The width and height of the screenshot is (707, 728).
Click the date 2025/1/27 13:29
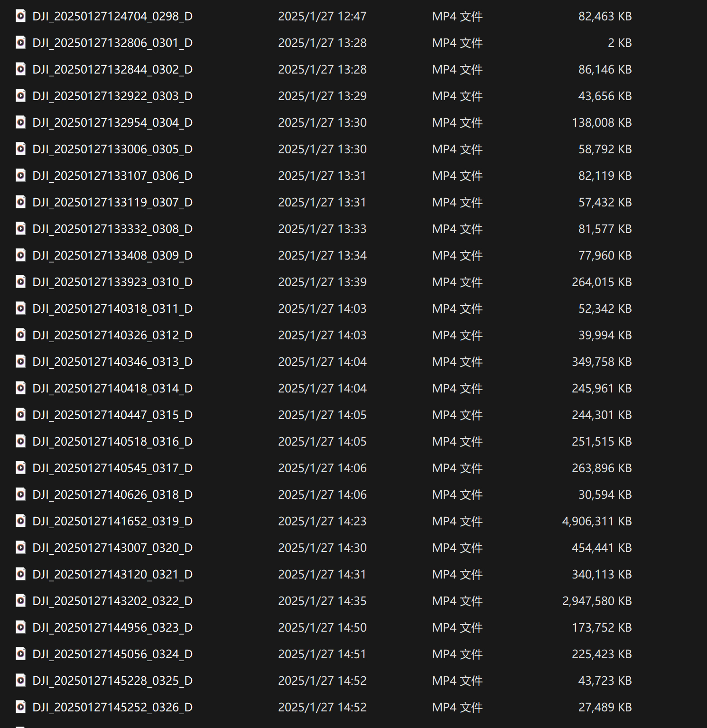(322, 96)
